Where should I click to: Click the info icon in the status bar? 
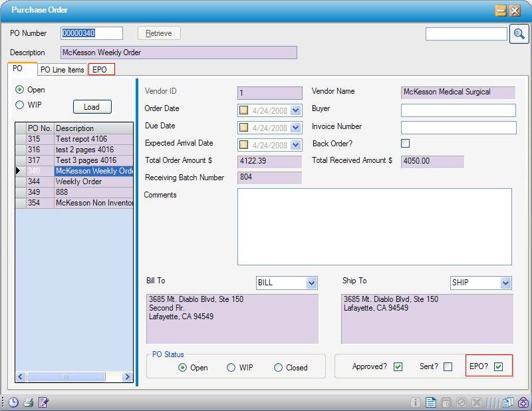pyautogui.click(x=416, y=402)
